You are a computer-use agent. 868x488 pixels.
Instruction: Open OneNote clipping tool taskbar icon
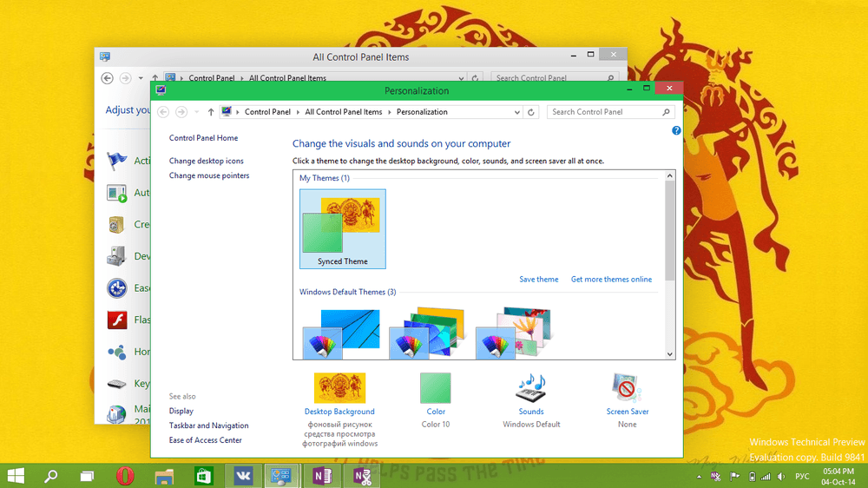pyautogui.click(x=362, y=476)
